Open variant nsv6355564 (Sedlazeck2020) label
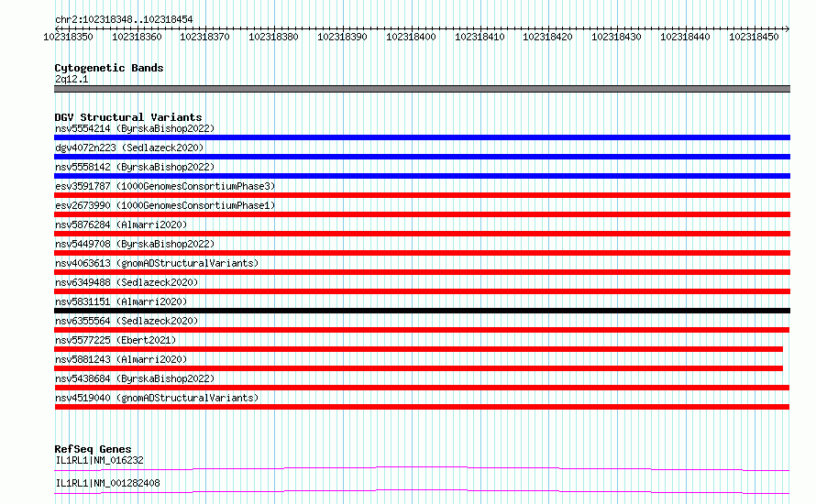This screenshot has width=816, height=504. 127,321
